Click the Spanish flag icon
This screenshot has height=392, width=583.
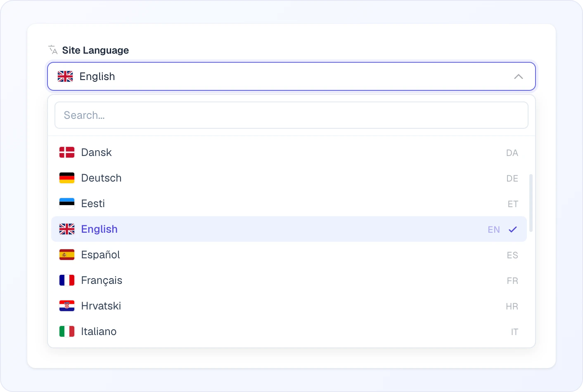coord(67,255)
